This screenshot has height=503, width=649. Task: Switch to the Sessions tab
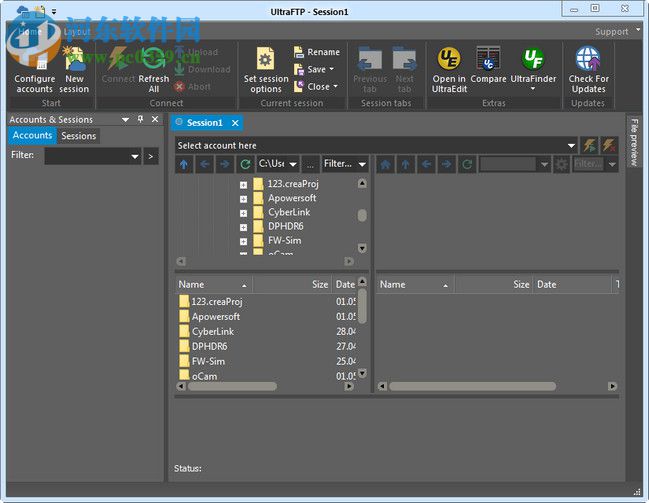[78, 136]
